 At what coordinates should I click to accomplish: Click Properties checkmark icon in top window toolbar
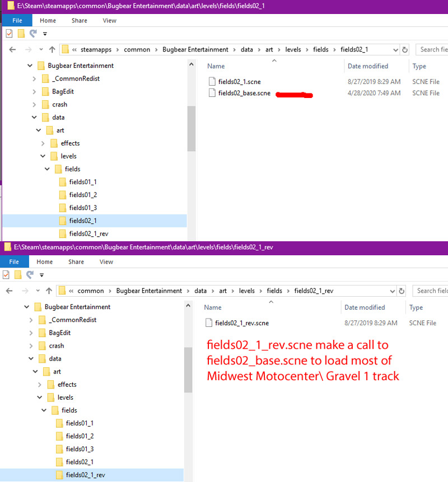point(9,34)
